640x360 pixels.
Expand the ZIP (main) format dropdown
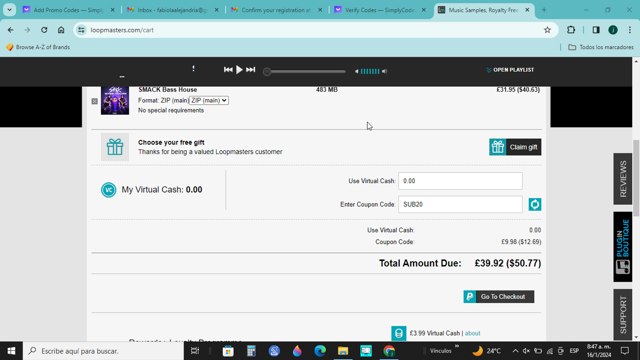pos(209,100)
